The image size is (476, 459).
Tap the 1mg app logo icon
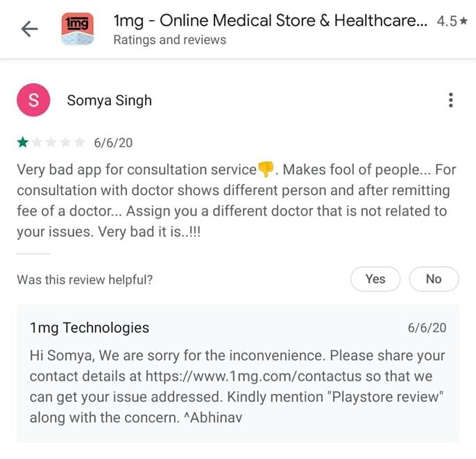point(76,28)
